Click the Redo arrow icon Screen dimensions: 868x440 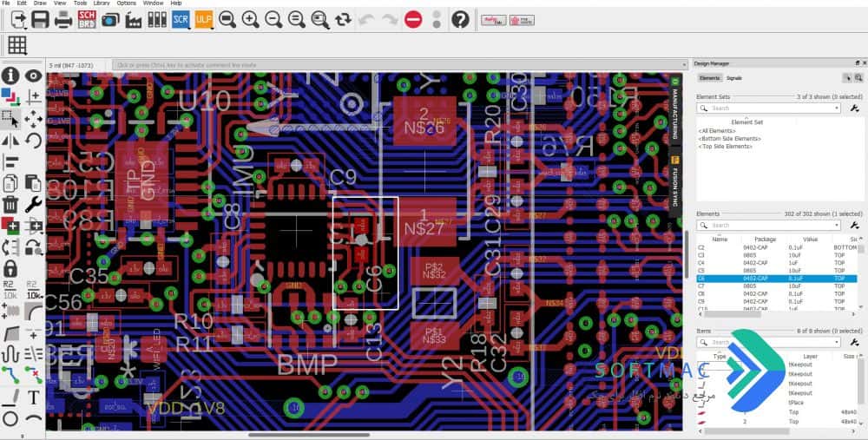[x=390, y=20]
